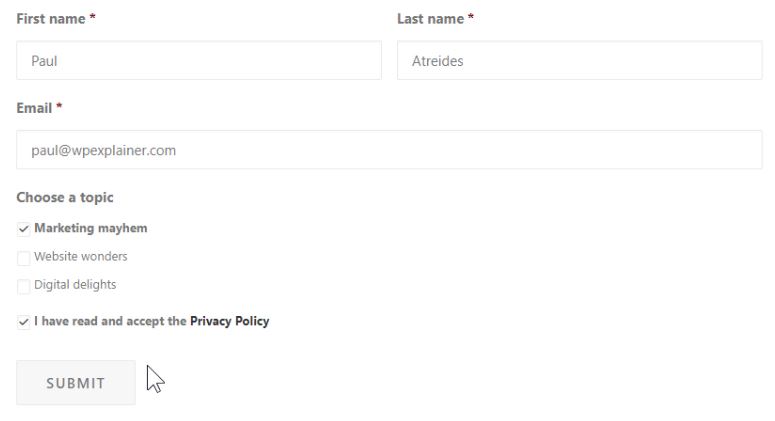The width and height of the screenshot is (775, 421).
Task: Focus the Last name text box
Action: 579,61
